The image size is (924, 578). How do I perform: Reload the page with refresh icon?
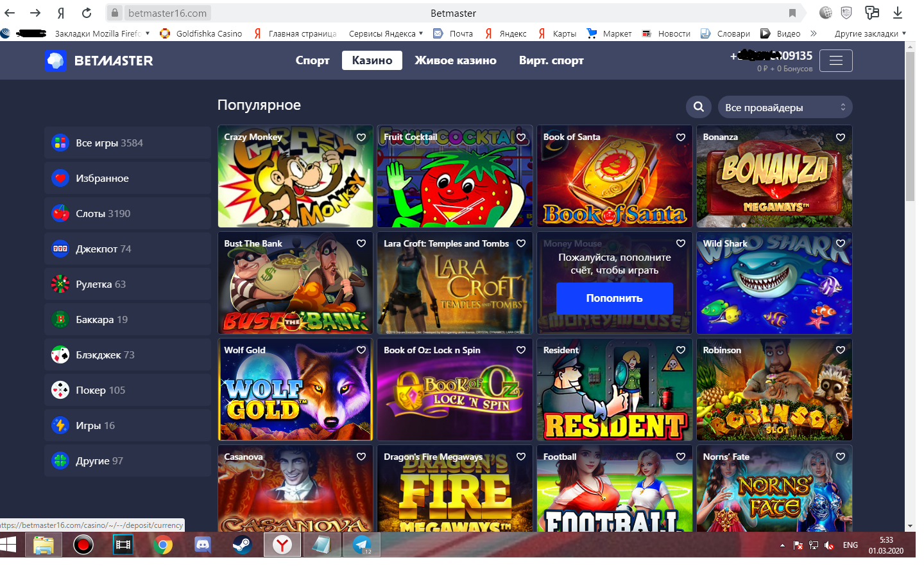tap(87, 13)
